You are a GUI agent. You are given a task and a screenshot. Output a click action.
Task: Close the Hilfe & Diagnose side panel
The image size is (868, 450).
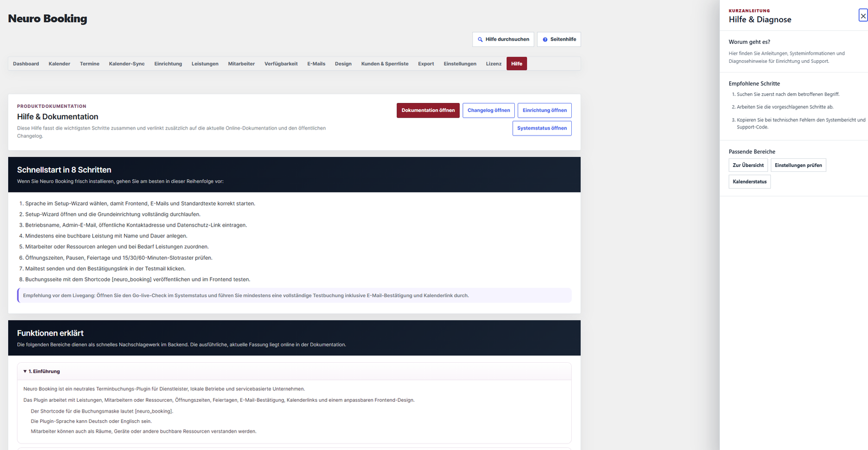863,16
